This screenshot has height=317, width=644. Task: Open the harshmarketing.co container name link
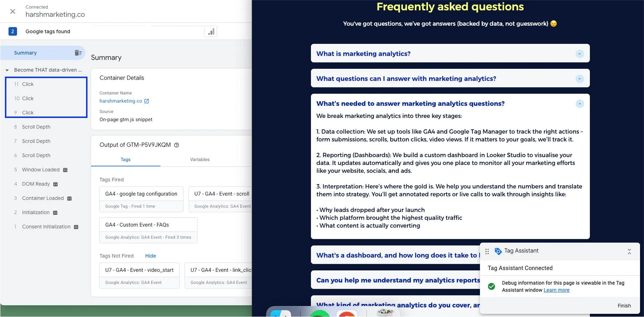point(121,101)
